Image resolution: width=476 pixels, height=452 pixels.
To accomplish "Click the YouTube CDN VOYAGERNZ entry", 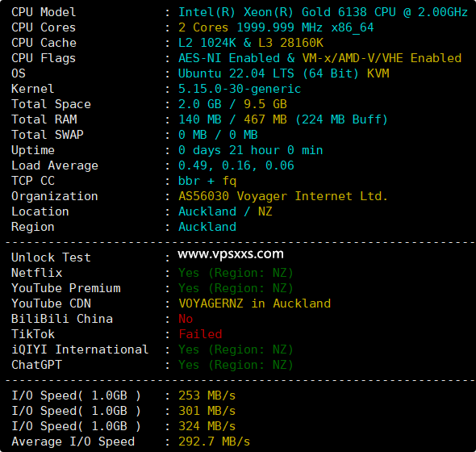I will pyautogui.click(x=254, y=303).
